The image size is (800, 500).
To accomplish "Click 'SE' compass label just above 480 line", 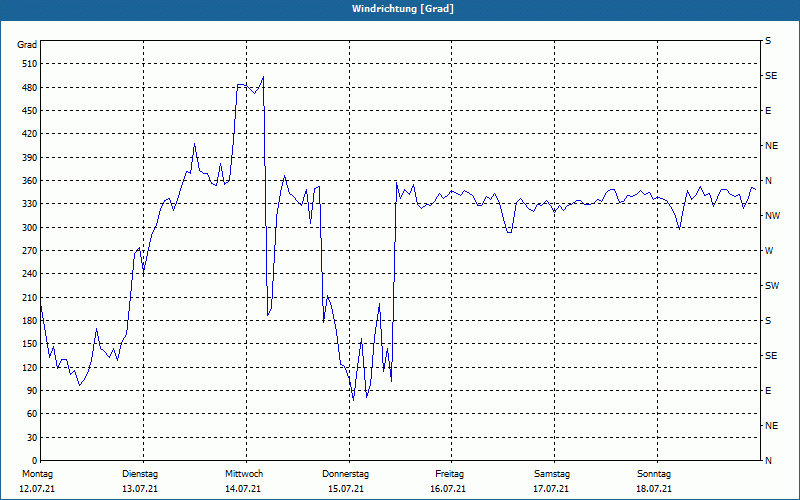I will pyautogui.click(x=771, y=76).
